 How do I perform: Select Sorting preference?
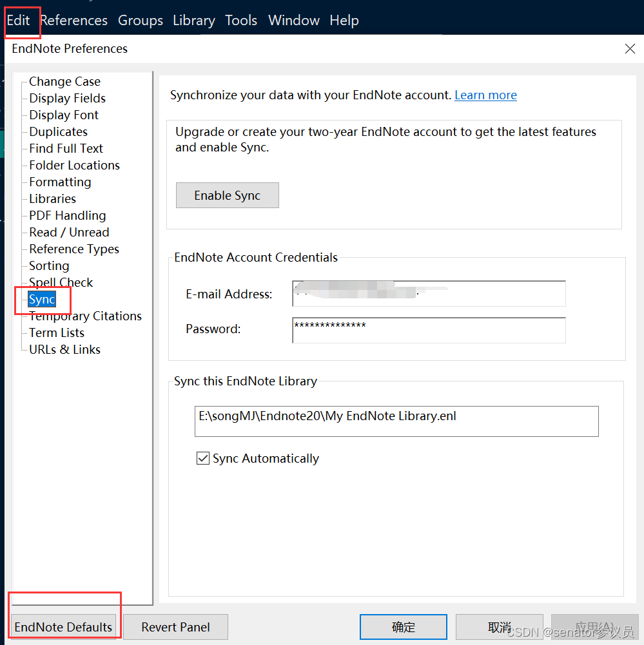point(49,265)
